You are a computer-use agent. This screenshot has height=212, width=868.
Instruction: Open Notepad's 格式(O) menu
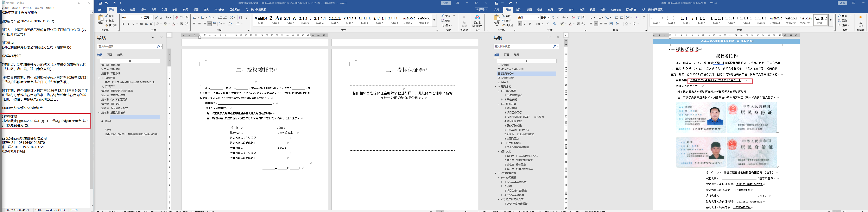tap(27, 8)
